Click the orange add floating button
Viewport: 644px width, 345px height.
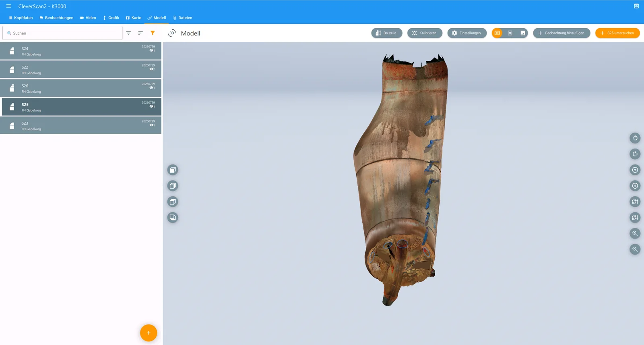(x=149, y=333)
